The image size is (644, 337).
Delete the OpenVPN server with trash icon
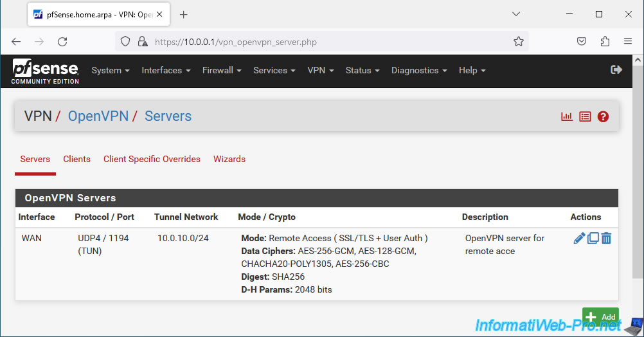(x=606, y=239)
